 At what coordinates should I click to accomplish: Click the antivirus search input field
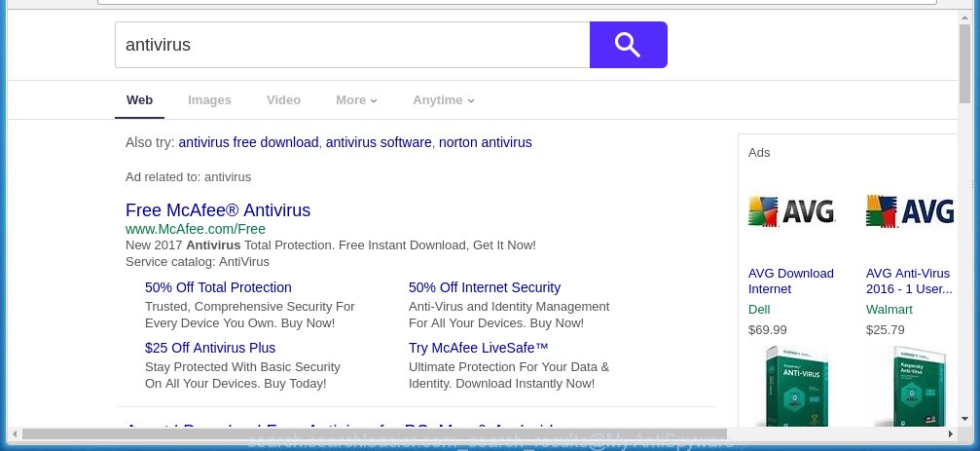[x=352, y=45]
